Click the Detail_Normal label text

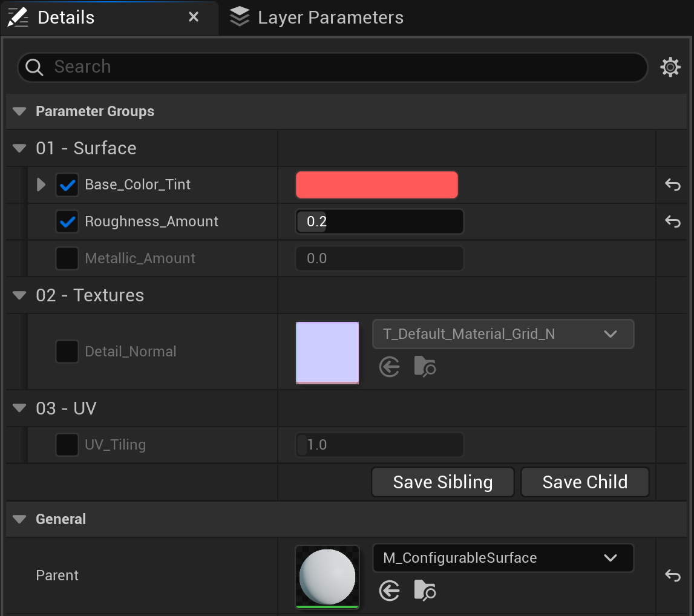point(131,352)
